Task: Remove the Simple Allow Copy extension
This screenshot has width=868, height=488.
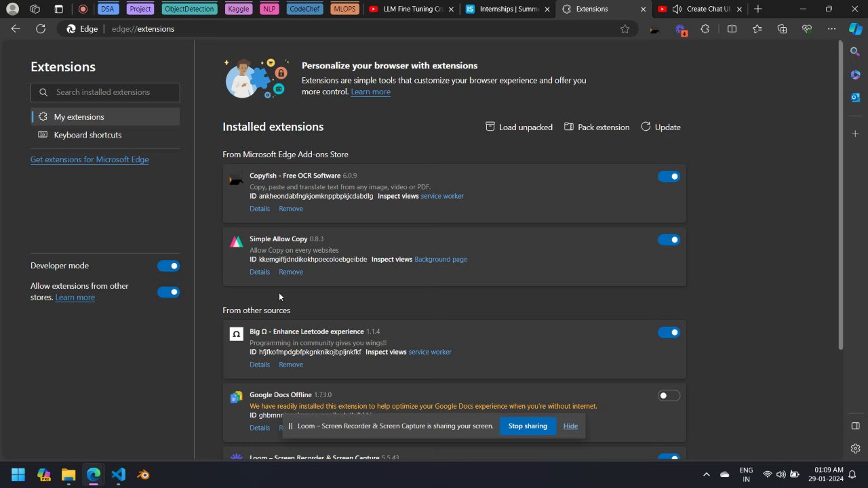Action: click(x=291, y=272)
